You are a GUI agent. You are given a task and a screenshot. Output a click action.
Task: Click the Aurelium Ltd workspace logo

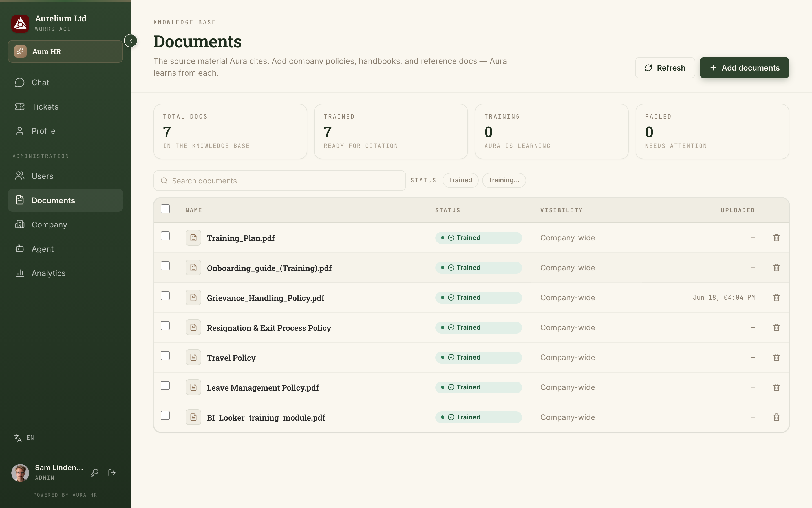tap(20, 23)
